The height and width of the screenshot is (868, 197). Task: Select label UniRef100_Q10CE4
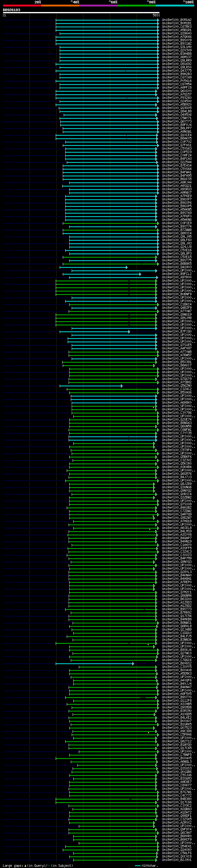177,135
